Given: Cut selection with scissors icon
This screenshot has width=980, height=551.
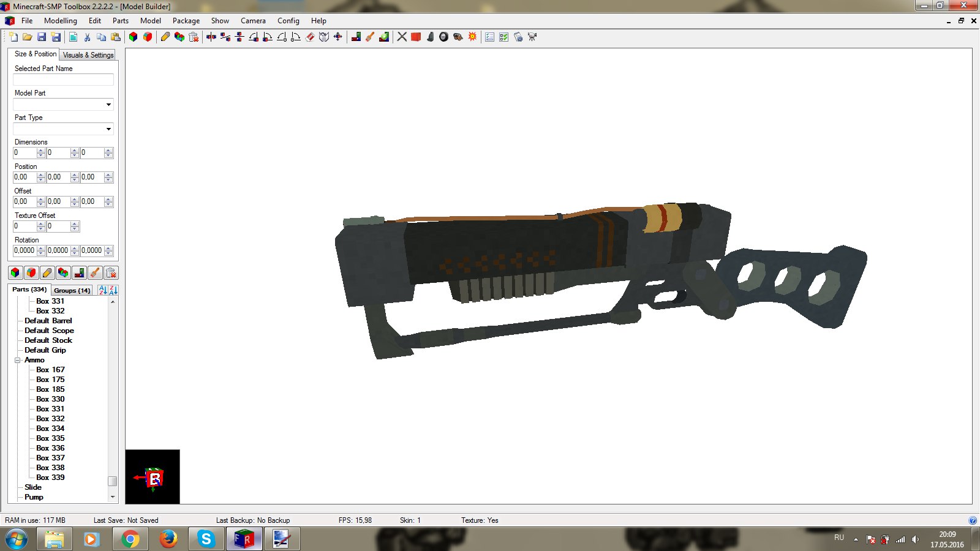Looking at the screenshot, I should 87,37.
